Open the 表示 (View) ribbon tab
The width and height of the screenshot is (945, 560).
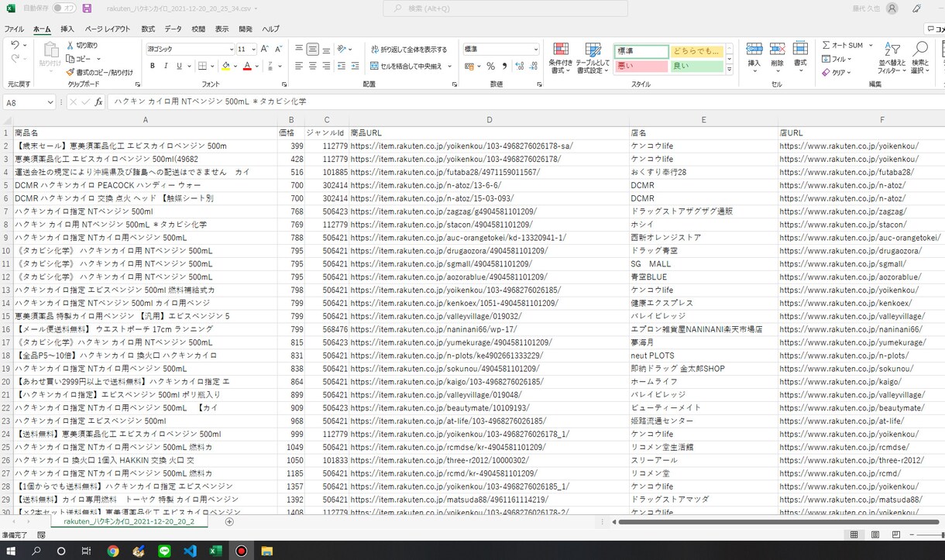point(222,29)
